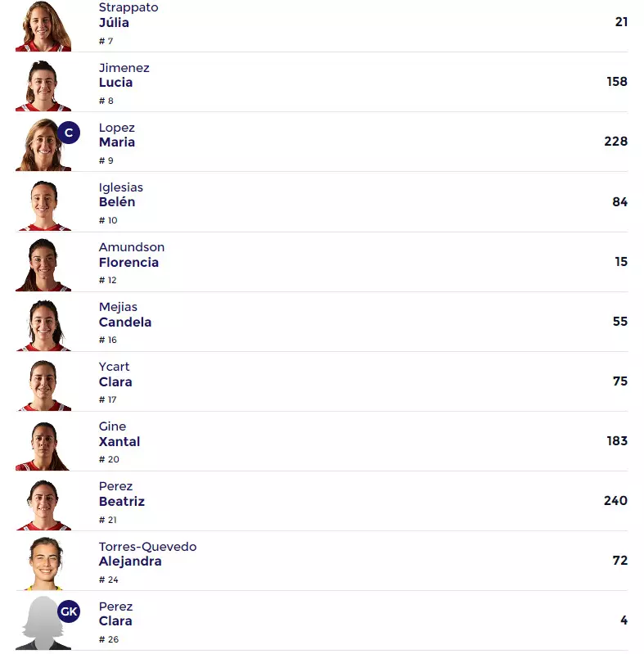Click Florencia Amundson's player photo
The height and width of the screenshot is (654, 644).
tap(43, 264)
